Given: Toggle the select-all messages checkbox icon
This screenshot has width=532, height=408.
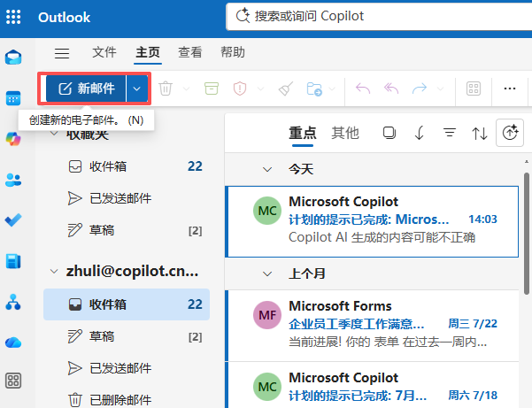Looking at the screenshot, I should point(389,133).
